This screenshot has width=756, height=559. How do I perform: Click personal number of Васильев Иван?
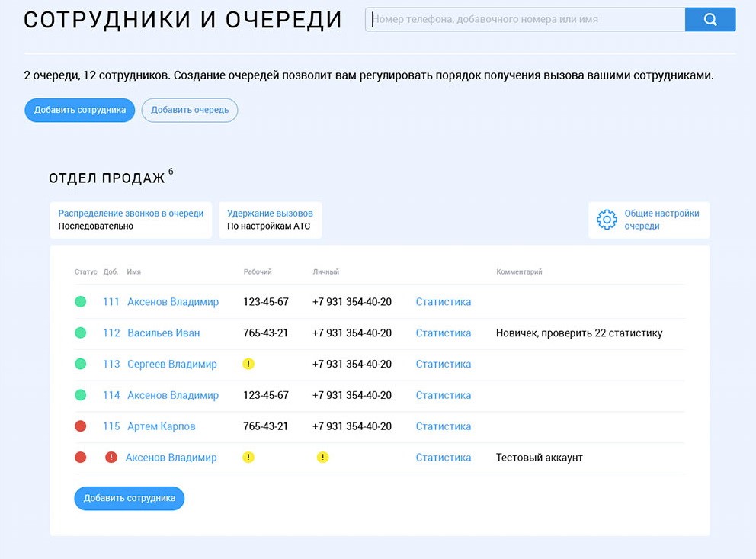pyautogui.click(x=352, y=333)
